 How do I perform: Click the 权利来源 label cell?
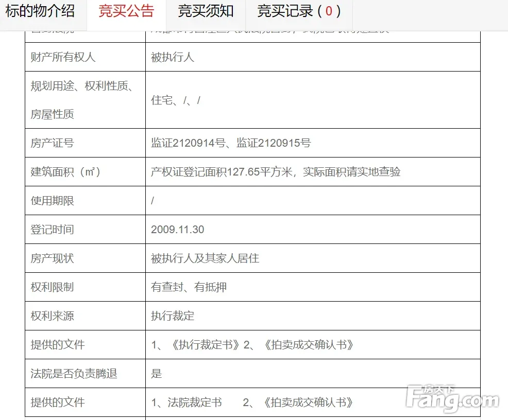coord(52,316)
